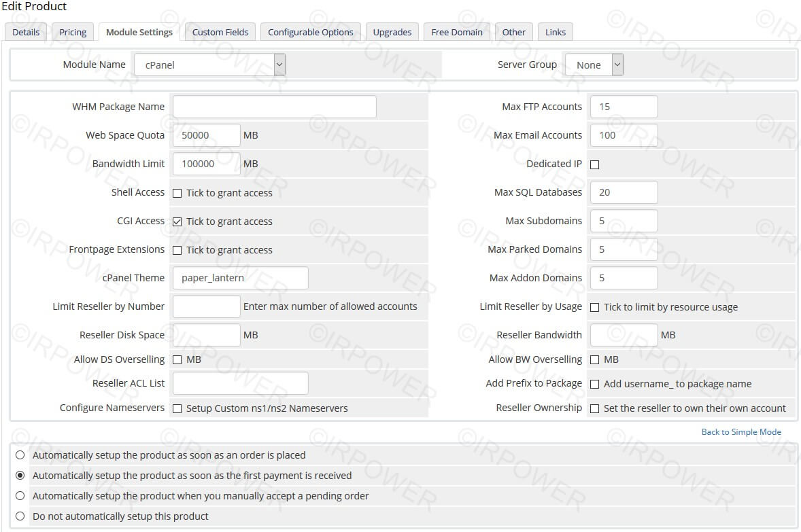The image size is (801, 532).
Task: Click the Max Email Accounts field
Action: (624, 135)
